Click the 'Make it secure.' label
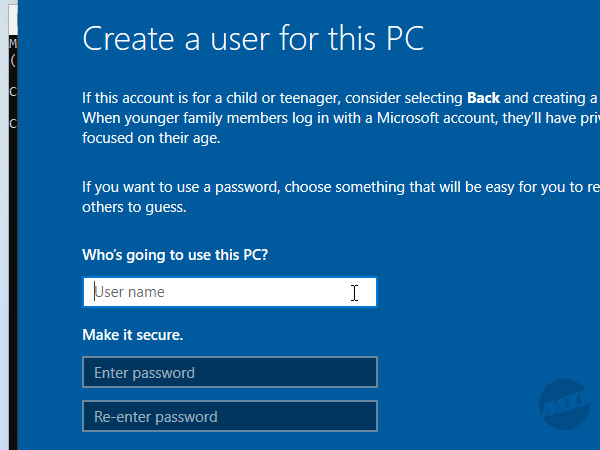The width and height of the screenshot is (600, 450). click(x=132, y=334)
